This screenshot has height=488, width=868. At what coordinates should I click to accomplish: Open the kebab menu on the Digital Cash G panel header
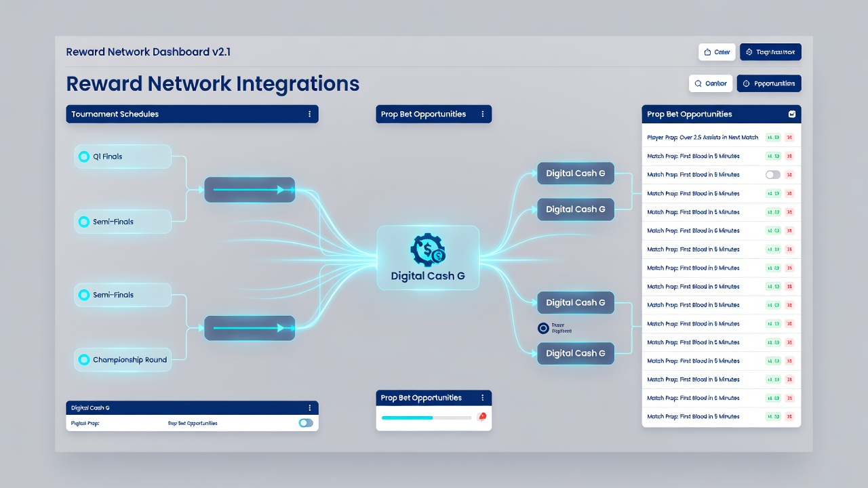(x=309, y=408)
